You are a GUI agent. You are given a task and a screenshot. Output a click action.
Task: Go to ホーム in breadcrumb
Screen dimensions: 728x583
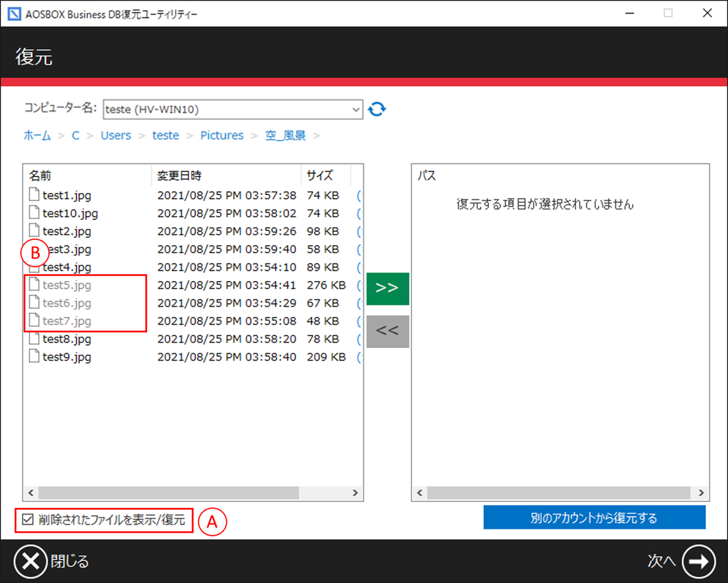pyautogui.click(x=37, y=135)
